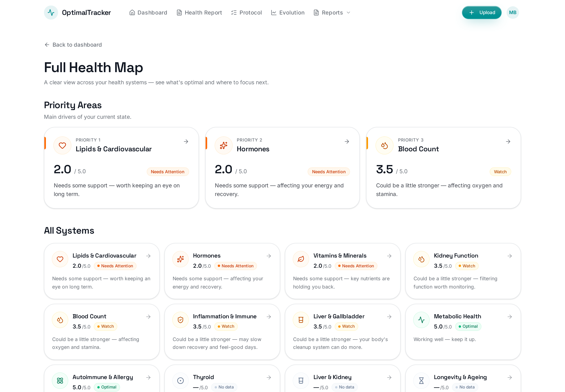Click the OptimalTracker pulse logo icon
Image resolution: width=565 pixels, height=392 pixels.
coord(51,13)
